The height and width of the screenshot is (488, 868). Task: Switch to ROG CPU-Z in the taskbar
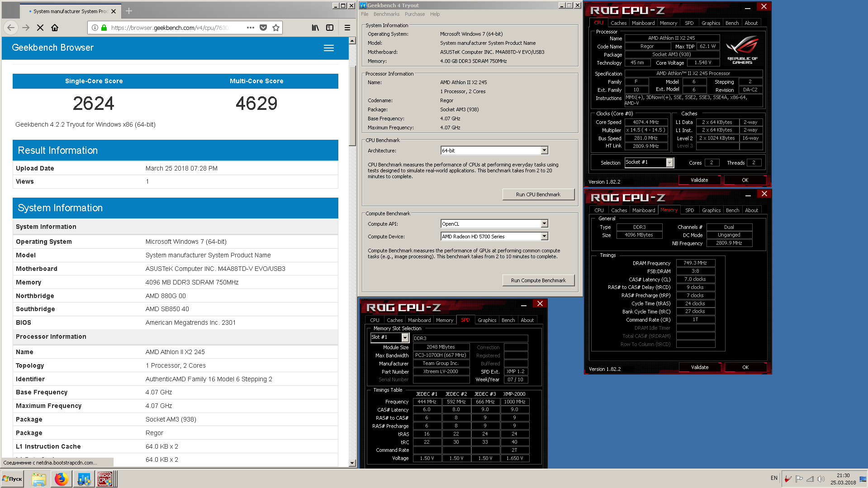click(x=105, y=479)
